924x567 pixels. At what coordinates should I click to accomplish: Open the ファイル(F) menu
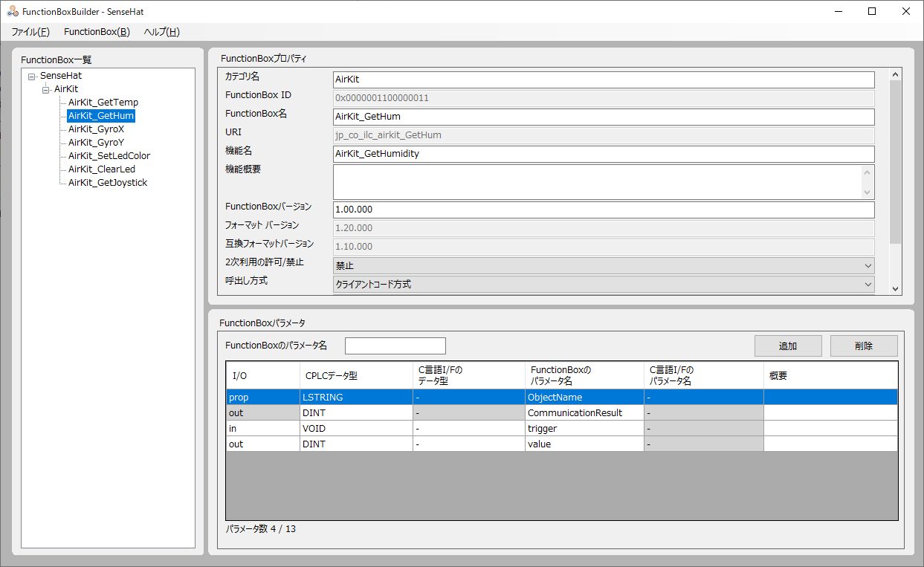[x=30, y=32]
